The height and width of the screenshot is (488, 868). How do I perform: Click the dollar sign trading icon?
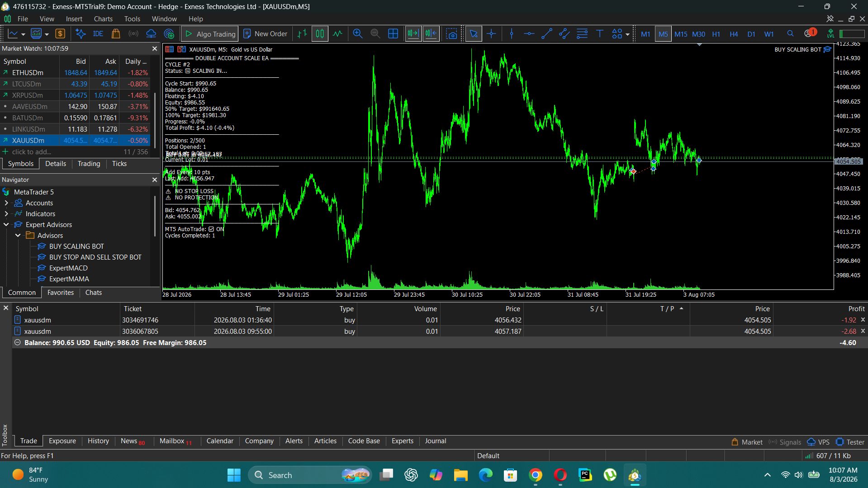pyautogui.click(x=60, y=34)
